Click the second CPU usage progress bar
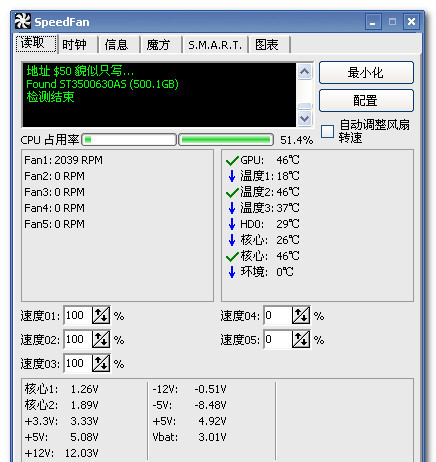This screenshot has height=462, width=436. [x=226, y=140]
